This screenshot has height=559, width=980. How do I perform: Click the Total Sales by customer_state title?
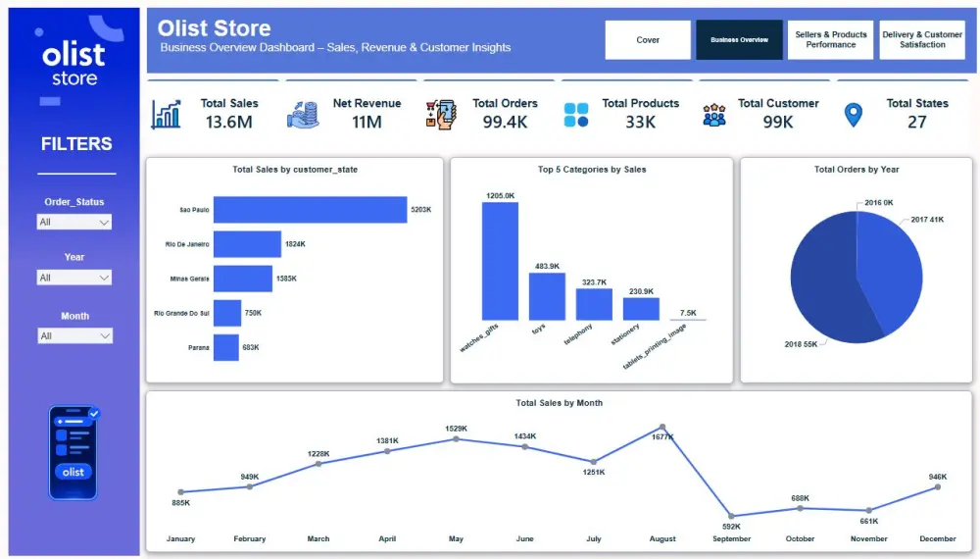[295, 170]
